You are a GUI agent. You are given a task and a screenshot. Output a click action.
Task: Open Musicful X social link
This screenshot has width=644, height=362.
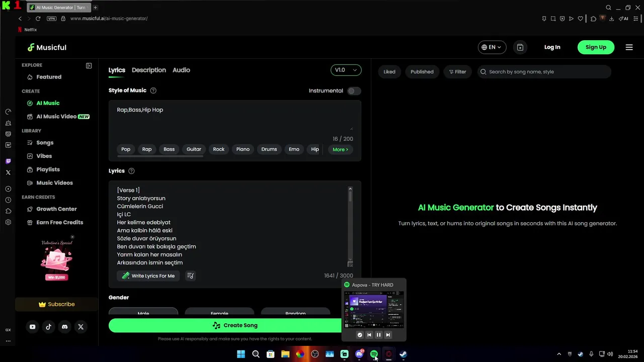tap(80, 327)
